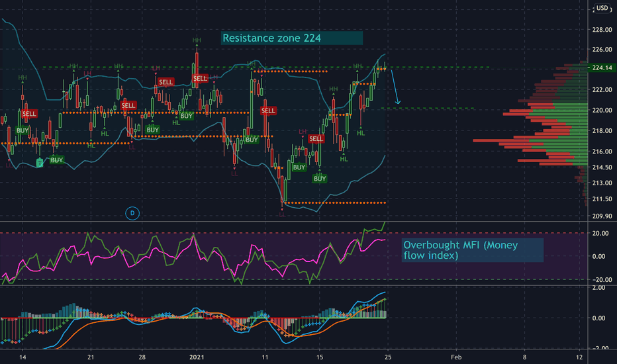Click the SELL label nearest the 15 date
The height and width of the screenshot is (364, 617).
pyautogui.click(x=316, y=139)
